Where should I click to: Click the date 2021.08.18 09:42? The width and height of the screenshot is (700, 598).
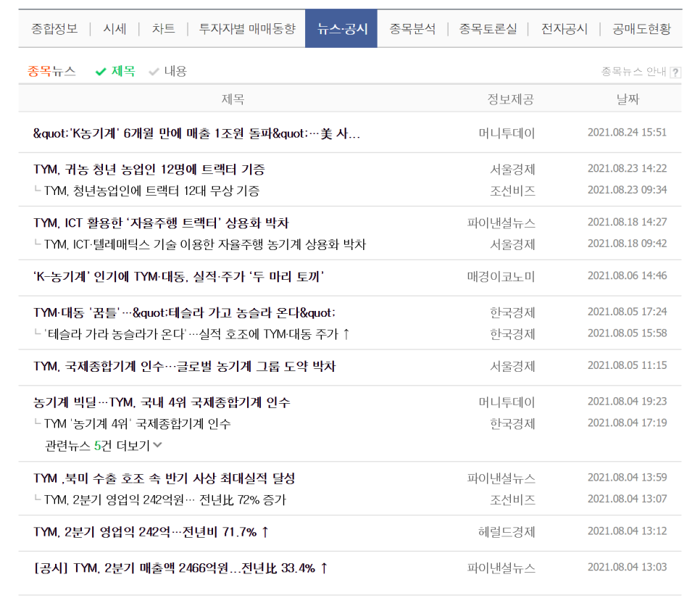click(x=627, y=244)
